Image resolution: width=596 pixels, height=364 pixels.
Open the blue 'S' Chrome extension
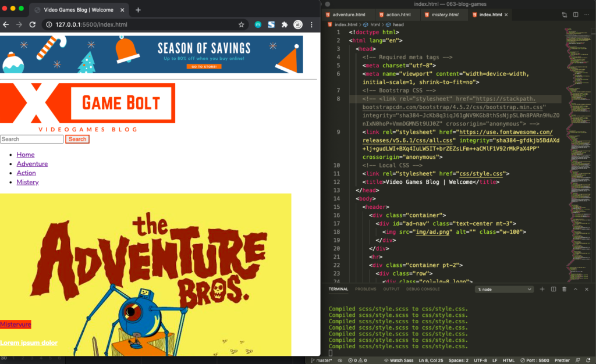(x=271, y=24)
